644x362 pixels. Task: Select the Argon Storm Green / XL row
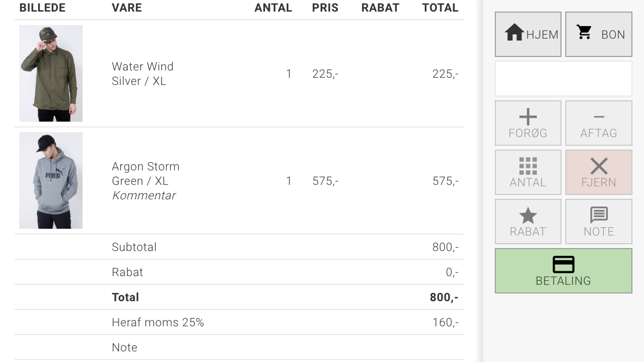(239, 181)
